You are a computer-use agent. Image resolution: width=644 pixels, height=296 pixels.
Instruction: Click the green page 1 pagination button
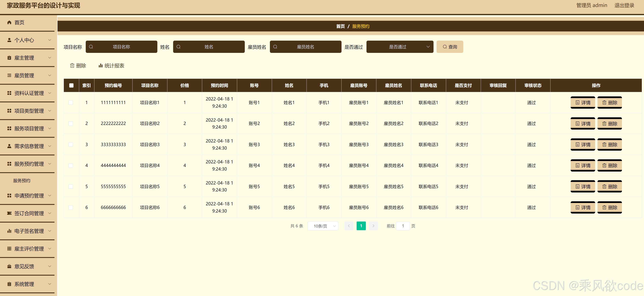tap(361, 226)
